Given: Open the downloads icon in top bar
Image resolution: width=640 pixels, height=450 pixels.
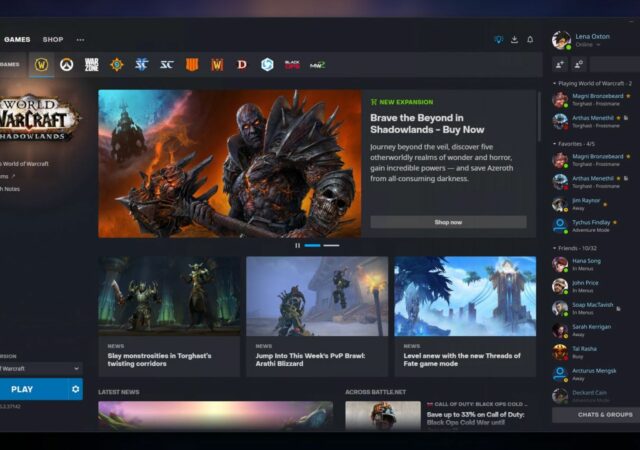Looking at the screenshot, I should (x=514, y=40).
